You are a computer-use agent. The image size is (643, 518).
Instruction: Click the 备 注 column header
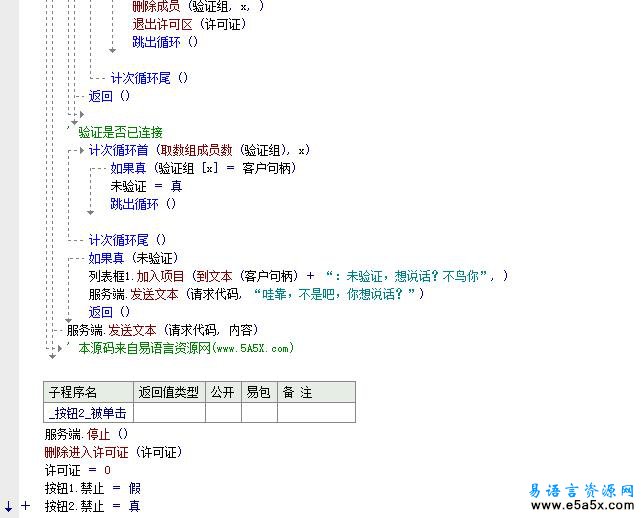(317, 392)
